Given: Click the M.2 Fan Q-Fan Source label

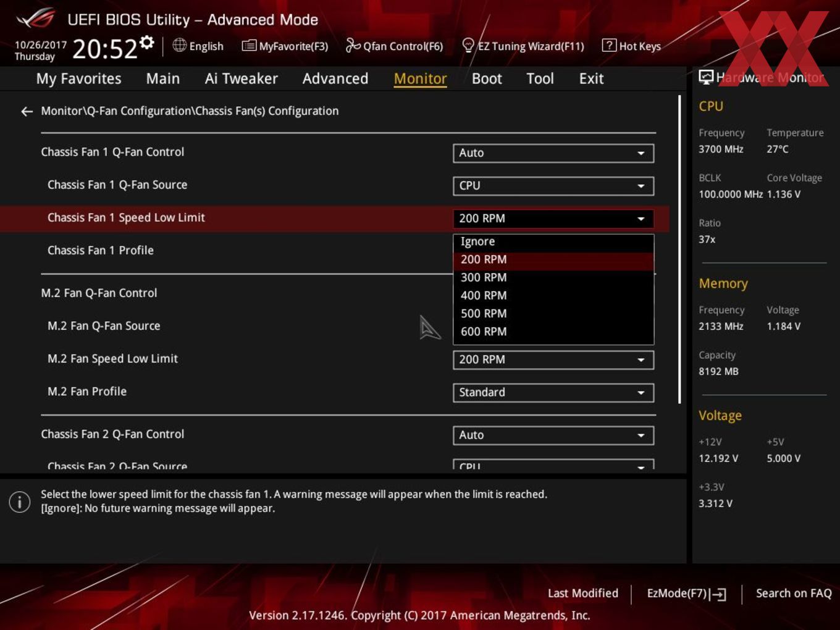Looking at the screenshot, I should pyautogui.click(x=104, y=325).
